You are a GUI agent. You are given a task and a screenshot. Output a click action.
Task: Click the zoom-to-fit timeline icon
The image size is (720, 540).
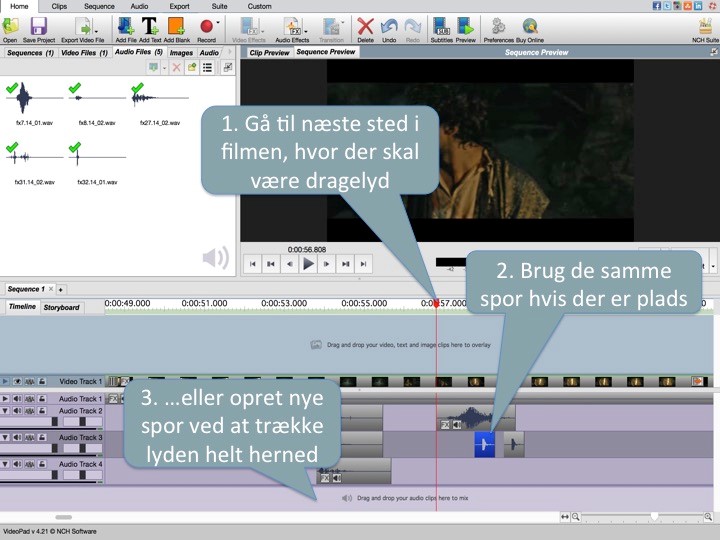pyautogui.click(x=565, y=517)
